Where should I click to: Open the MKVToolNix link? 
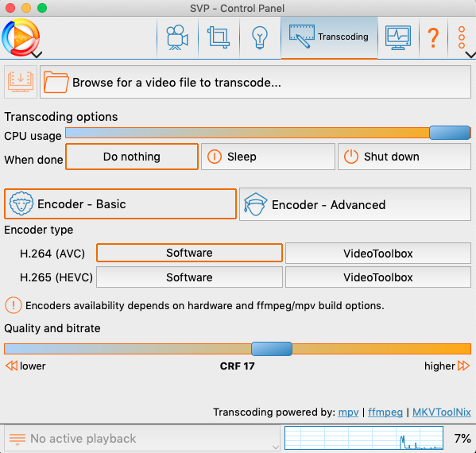(x=442, y=412)
